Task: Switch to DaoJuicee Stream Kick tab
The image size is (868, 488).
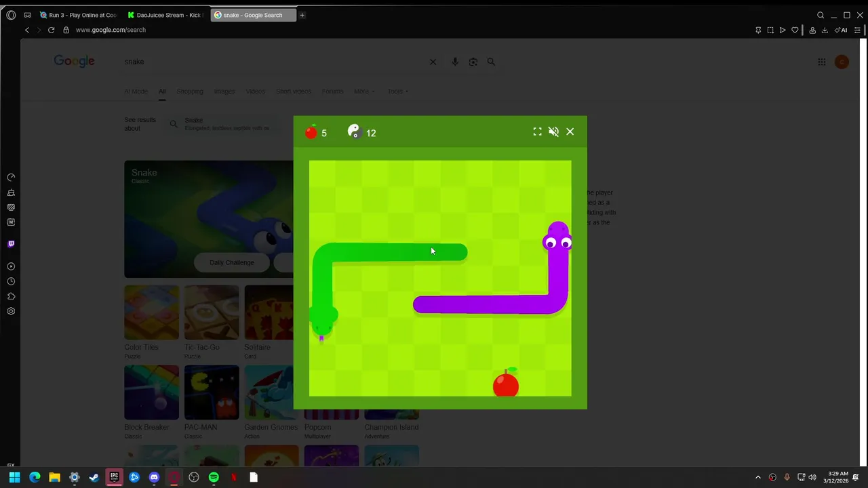Action: pos(165,15)
